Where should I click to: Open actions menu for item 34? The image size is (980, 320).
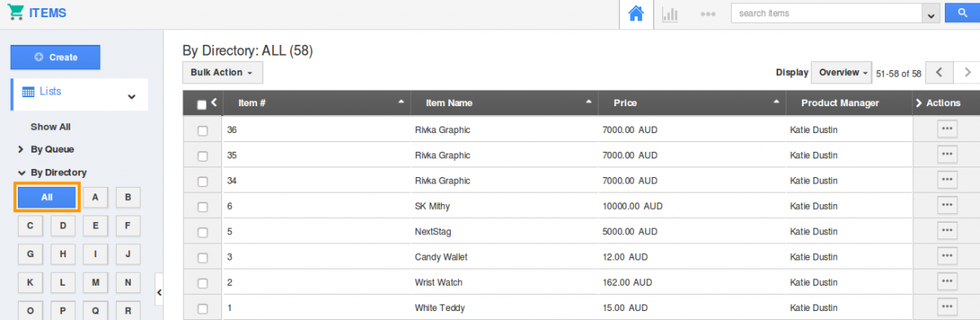(947, 180)
